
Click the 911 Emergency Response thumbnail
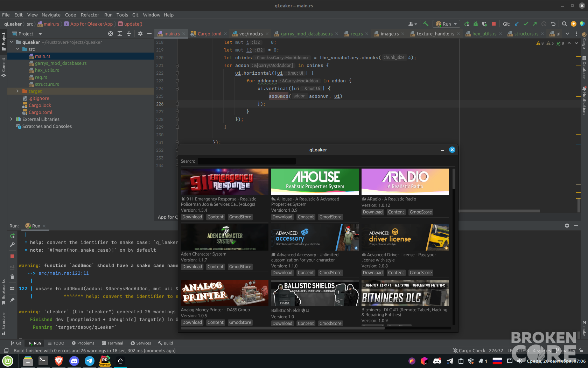click(224, 182)
